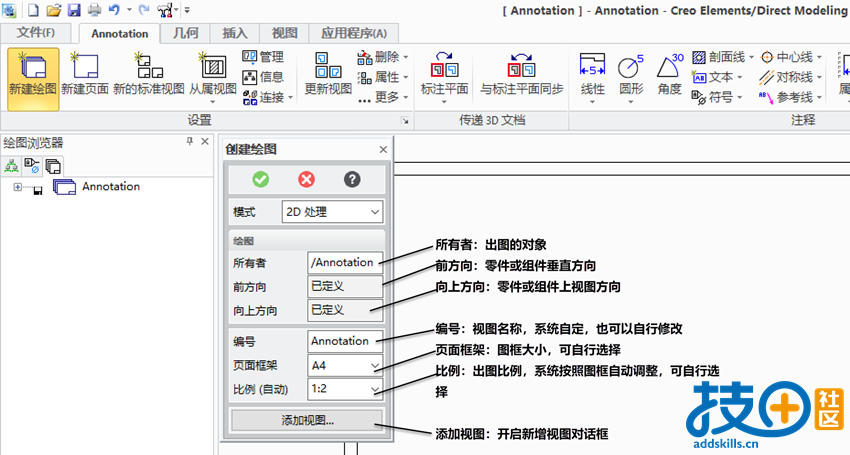Click the 文本 (text) annotation button
This screenshot has height=455, width=850.
coord(716,77)
